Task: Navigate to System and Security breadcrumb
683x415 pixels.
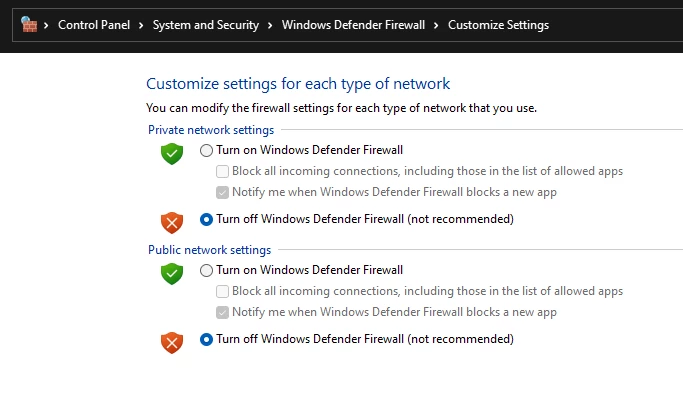Action: (x=205, y=25)
